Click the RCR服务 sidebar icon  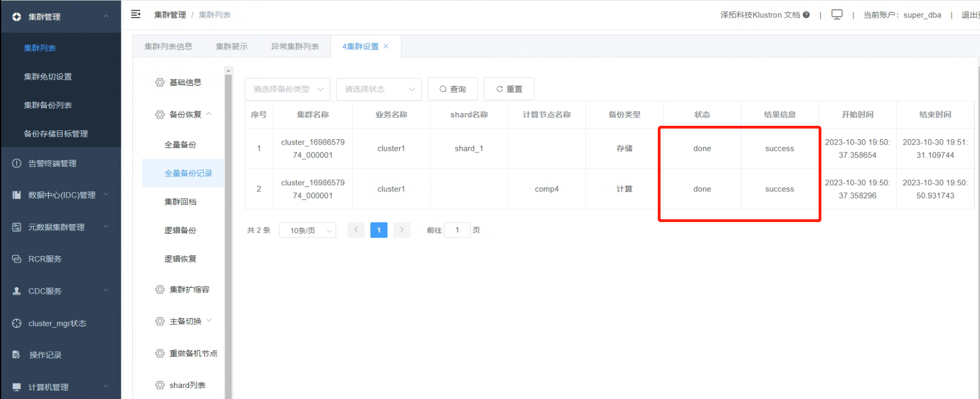point(17,259)
